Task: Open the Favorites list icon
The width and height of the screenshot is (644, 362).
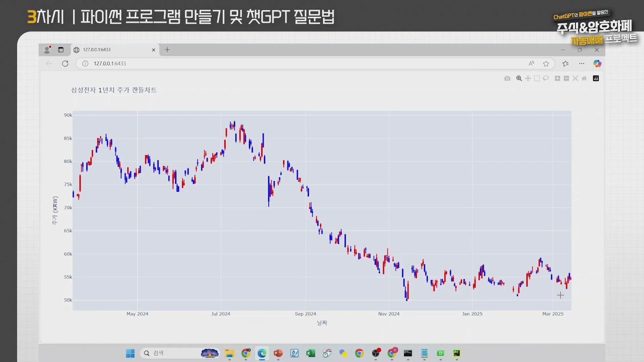Action: pyautogui.click(x=566, y=64)
